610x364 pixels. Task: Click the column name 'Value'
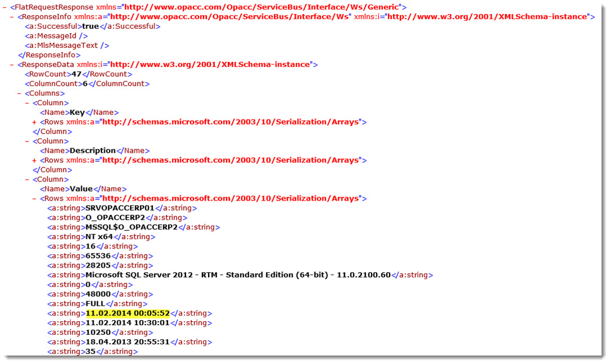[81, 189]
